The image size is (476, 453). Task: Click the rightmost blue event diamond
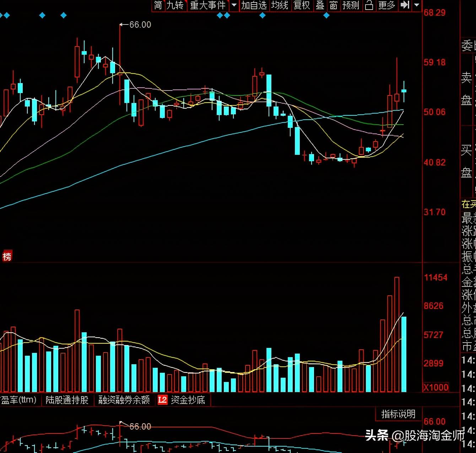click(x=326, y=15)
